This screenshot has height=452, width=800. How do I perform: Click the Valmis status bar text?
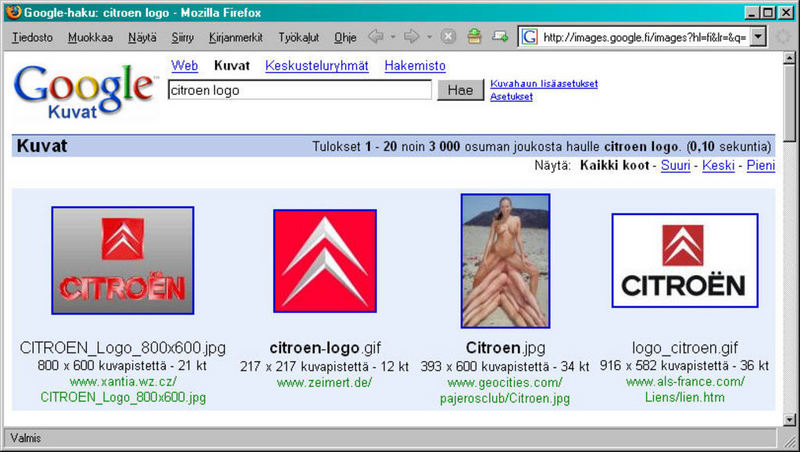point(26,438)
